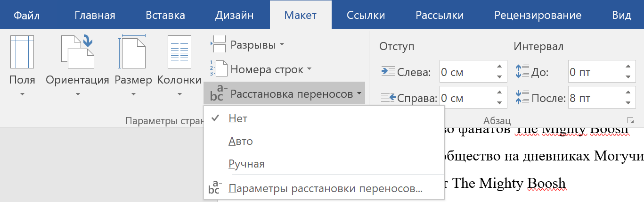Click the Ориентация page orientation icon
The image size is (644, 202).
point(77,52)
